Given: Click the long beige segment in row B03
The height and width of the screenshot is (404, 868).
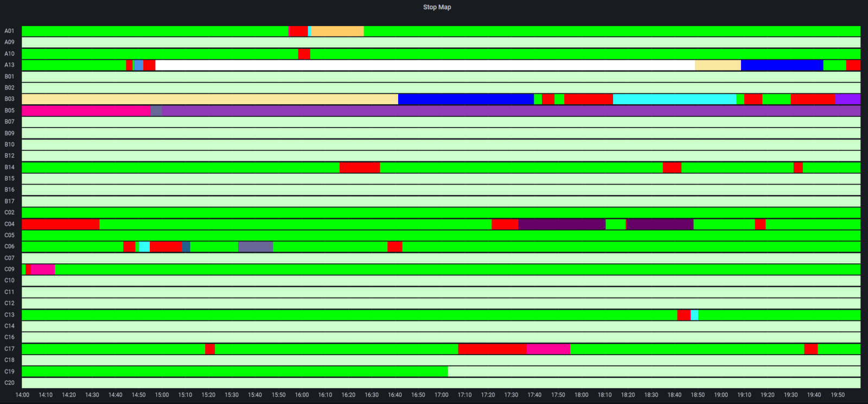Looking at the screenshot, I should click(209, 99).
